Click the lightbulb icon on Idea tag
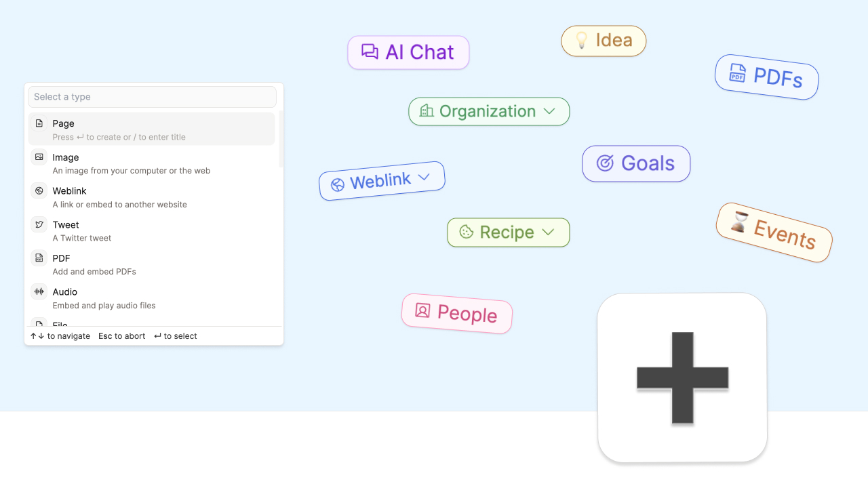Viewport: 868px width, 488px height. click(581, 40)
